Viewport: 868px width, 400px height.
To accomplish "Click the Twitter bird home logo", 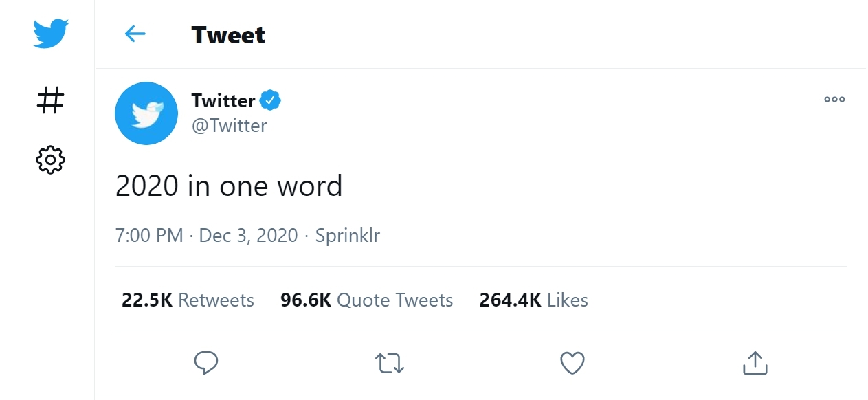I will point(51,34).
